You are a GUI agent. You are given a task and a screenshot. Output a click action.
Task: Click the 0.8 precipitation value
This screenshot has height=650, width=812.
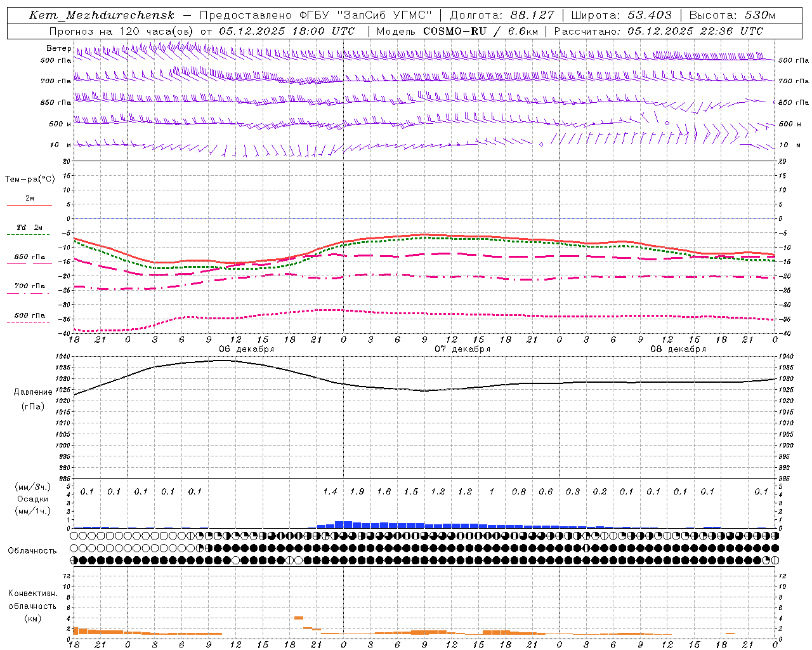click(x=519, y=492)
